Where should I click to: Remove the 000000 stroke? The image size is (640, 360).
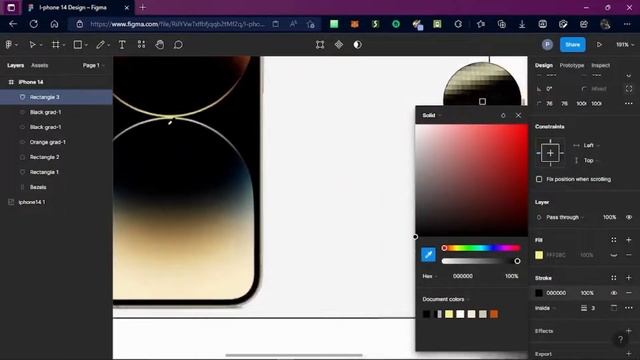(x=629, y=293)
